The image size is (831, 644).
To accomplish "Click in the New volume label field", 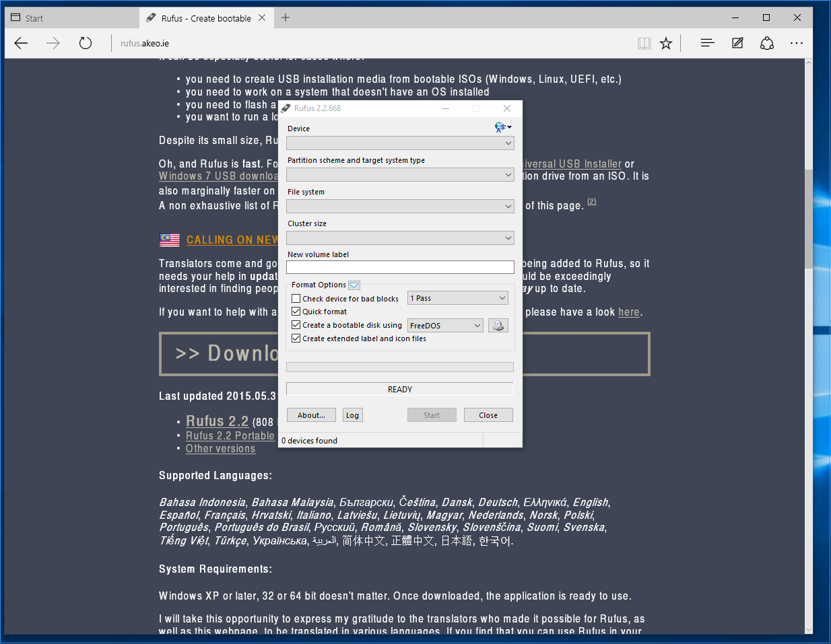I will 400,267.
